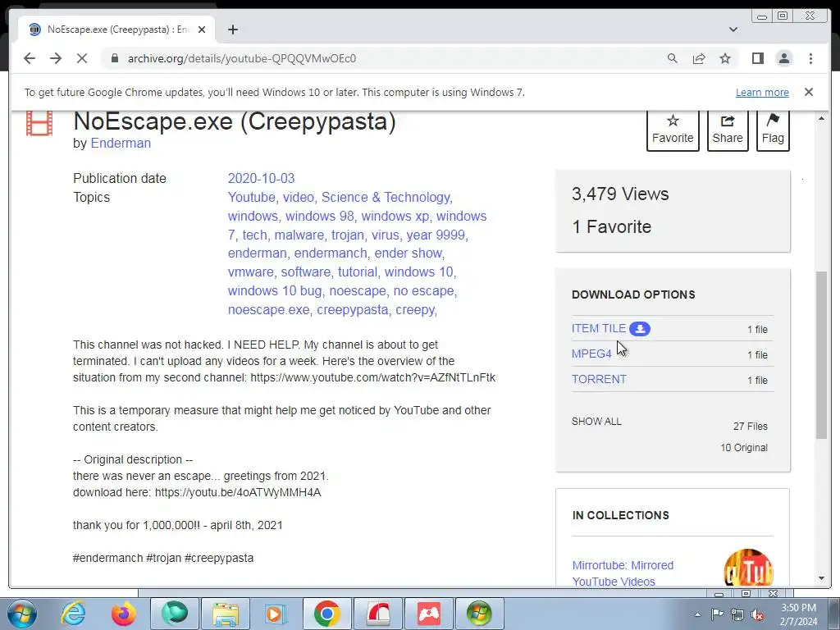This screenshot has height=630, width=840.
Task: Open the endermanch topic link
Action: [x=331, y=253]
